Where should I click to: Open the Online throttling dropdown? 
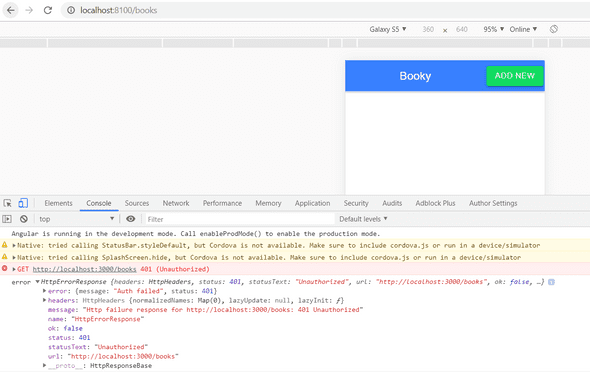tap(523, 29)
